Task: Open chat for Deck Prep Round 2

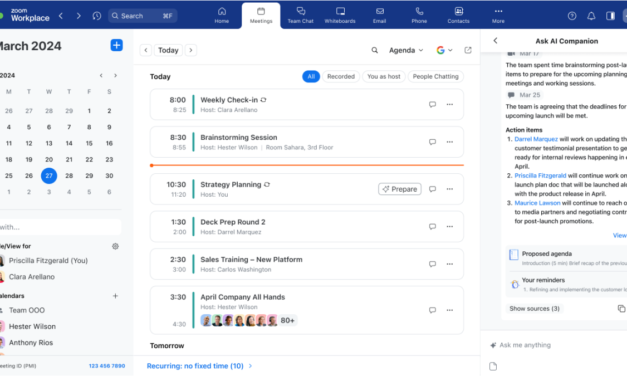Action: pyautogui.click(x=432, y=226)
